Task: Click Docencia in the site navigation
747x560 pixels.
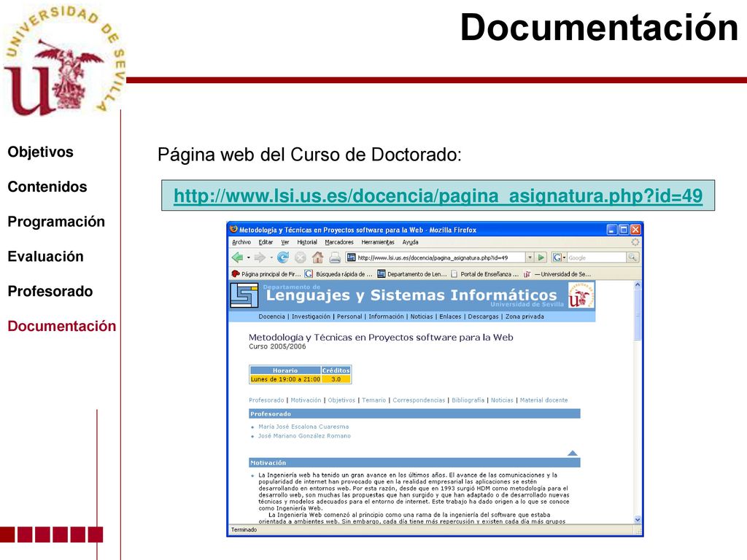Action: [271, 316]
